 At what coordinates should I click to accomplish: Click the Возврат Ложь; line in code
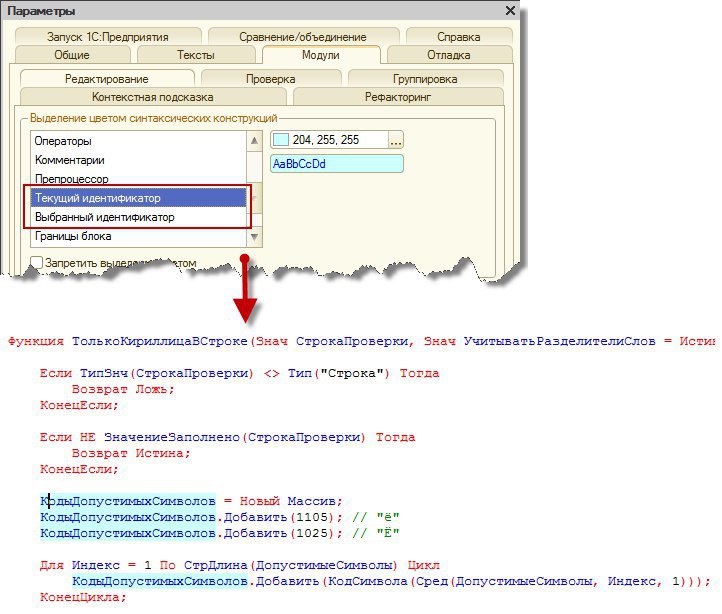coord(123,389)
